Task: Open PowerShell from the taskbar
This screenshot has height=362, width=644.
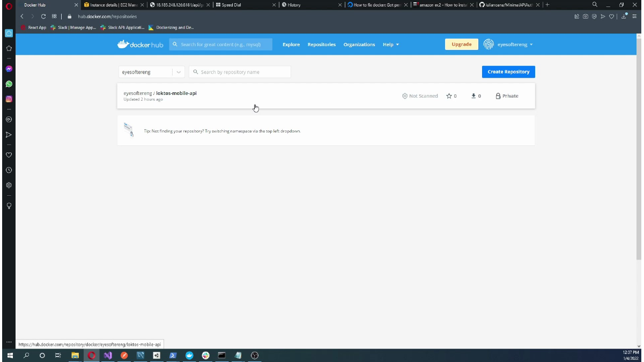Action: coord(173,356)
